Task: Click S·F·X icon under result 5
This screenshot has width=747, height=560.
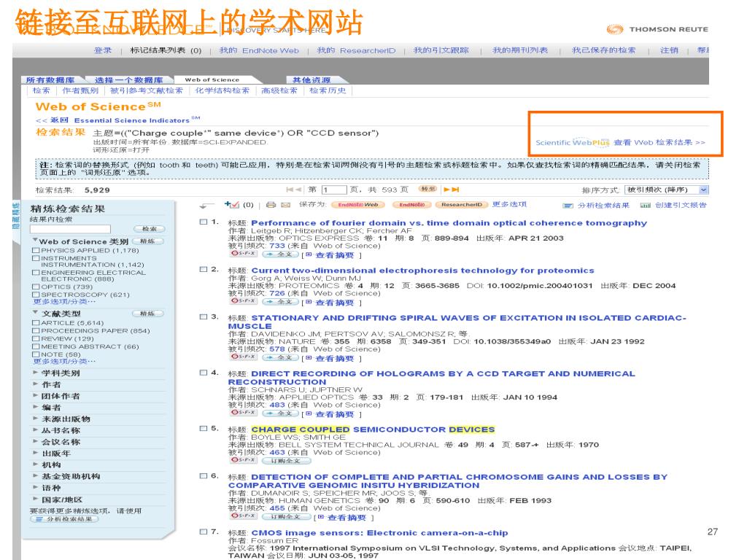Action: point(244,460)
